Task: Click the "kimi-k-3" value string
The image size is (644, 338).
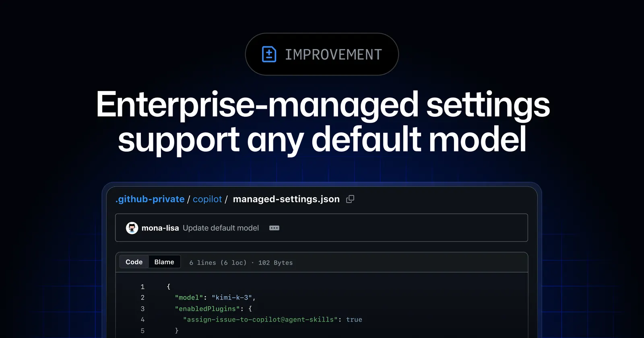Action: pos(232,297)
